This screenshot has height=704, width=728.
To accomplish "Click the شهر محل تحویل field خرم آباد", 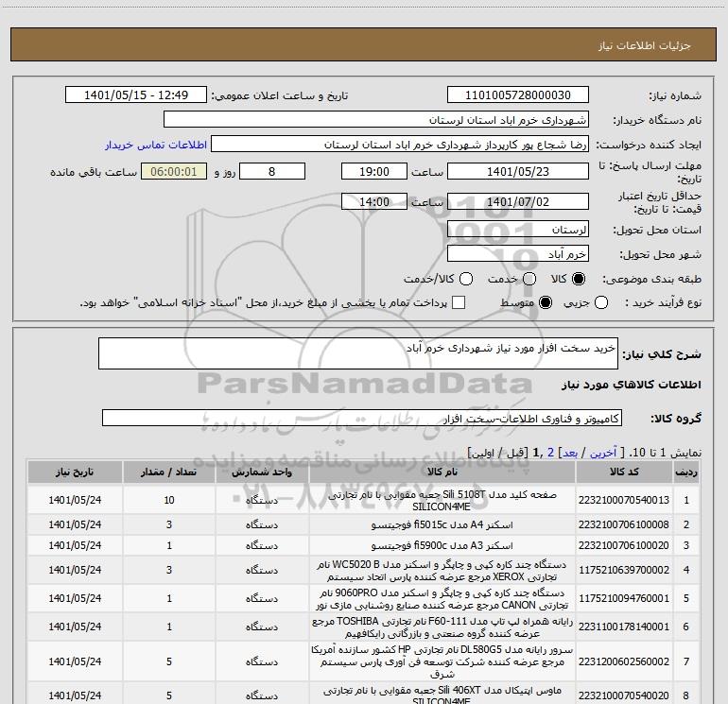I will coord(518,253).
